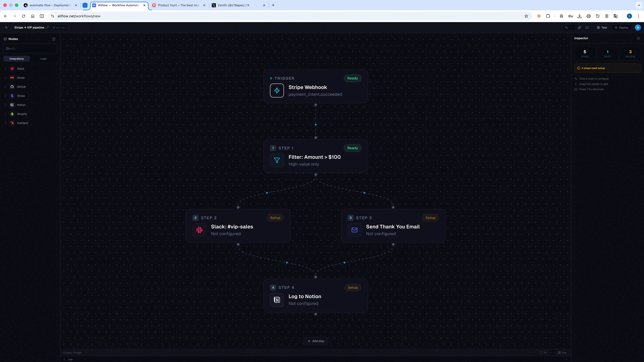Collapse the Inspector panel

[638, 38]
